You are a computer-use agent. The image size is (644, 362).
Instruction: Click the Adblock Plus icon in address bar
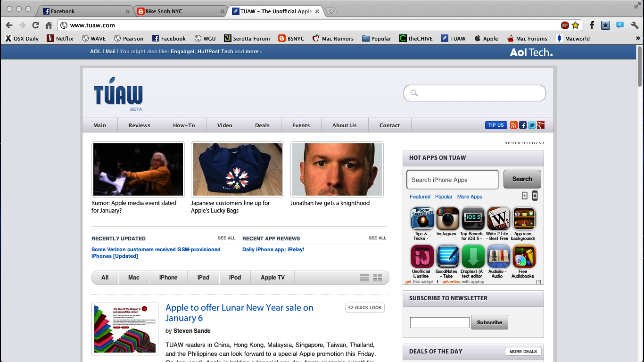565,25
